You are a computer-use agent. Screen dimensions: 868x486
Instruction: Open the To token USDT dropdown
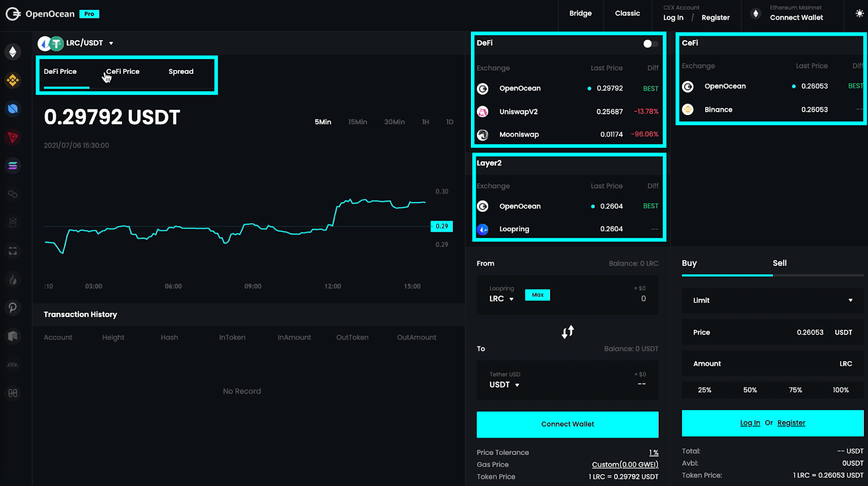point(505,384)
